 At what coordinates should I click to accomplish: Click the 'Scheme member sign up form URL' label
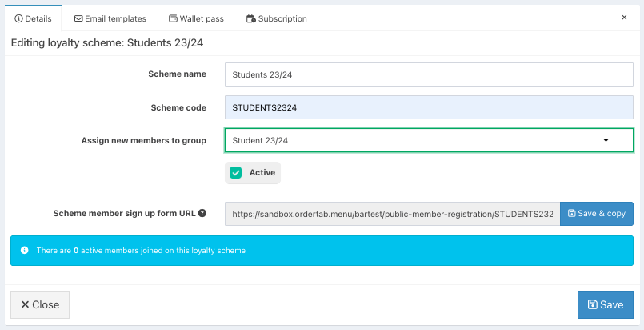(125, 213)
